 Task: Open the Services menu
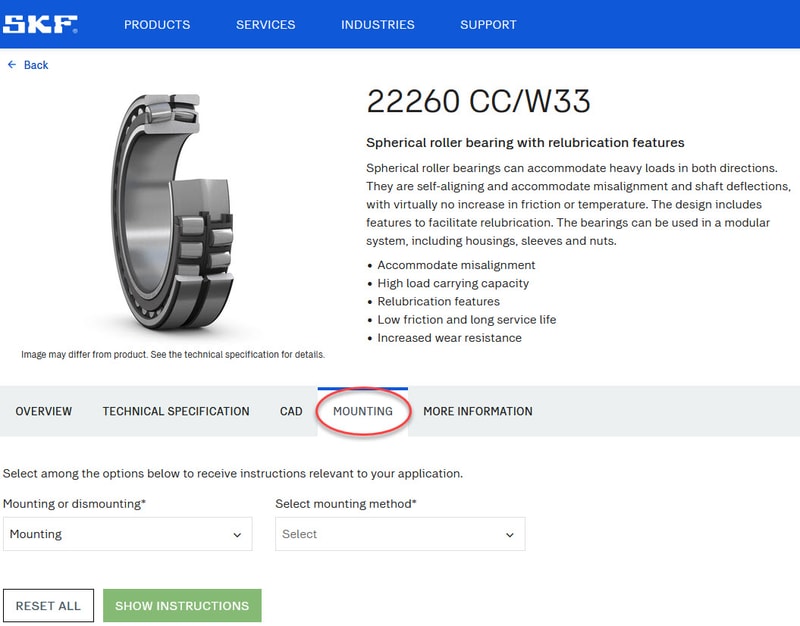pyautogui.click(x=265, y=25)
